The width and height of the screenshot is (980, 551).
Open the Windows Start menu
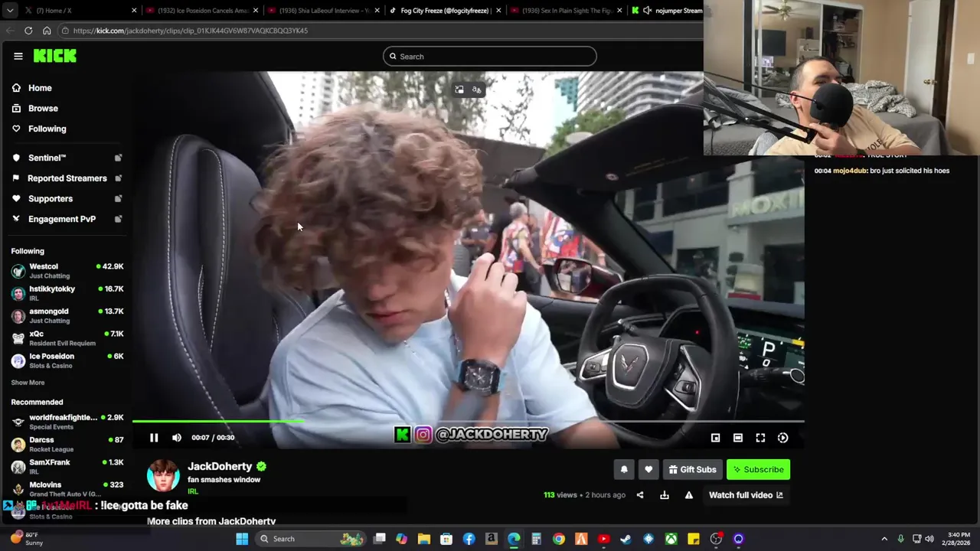[x=242, y=539]
